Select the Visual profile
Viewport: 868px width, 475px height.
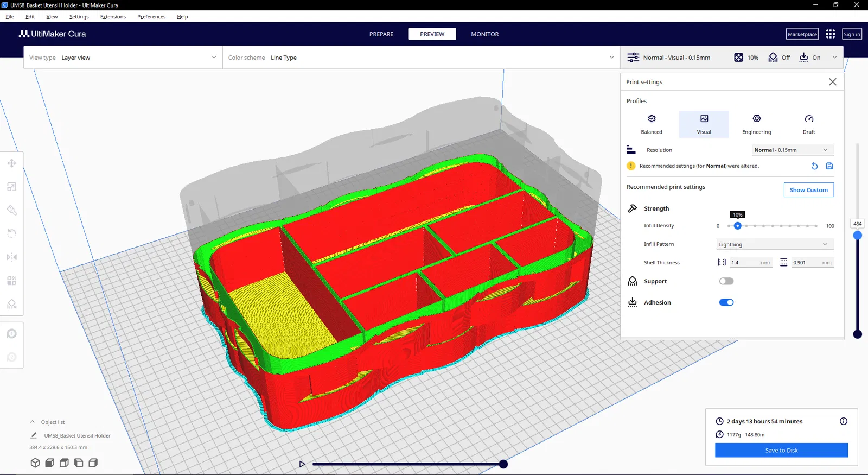(x=704, y=124)
